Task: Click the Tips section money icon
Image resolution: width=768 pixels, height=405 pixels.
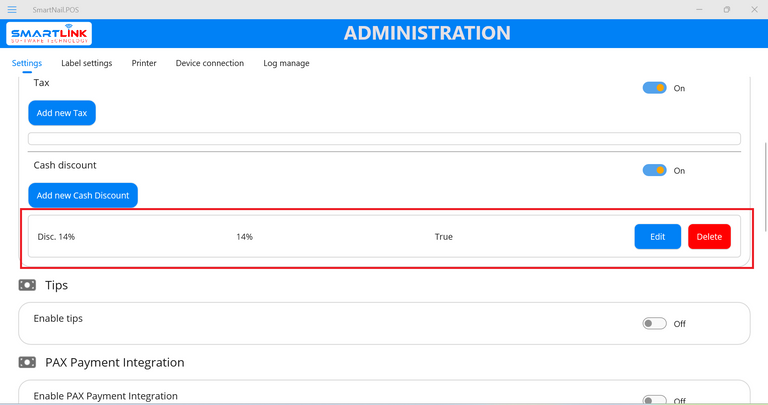Action: (27, 285)
